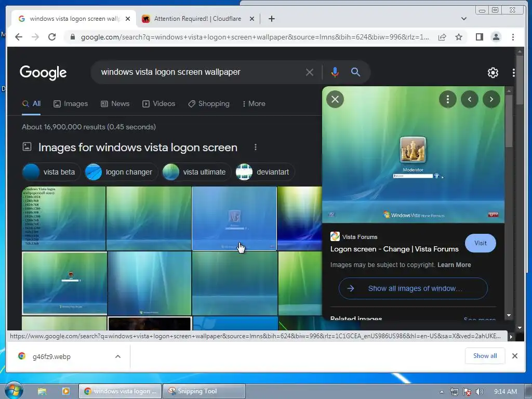Filter by vista beta chip

51,172
